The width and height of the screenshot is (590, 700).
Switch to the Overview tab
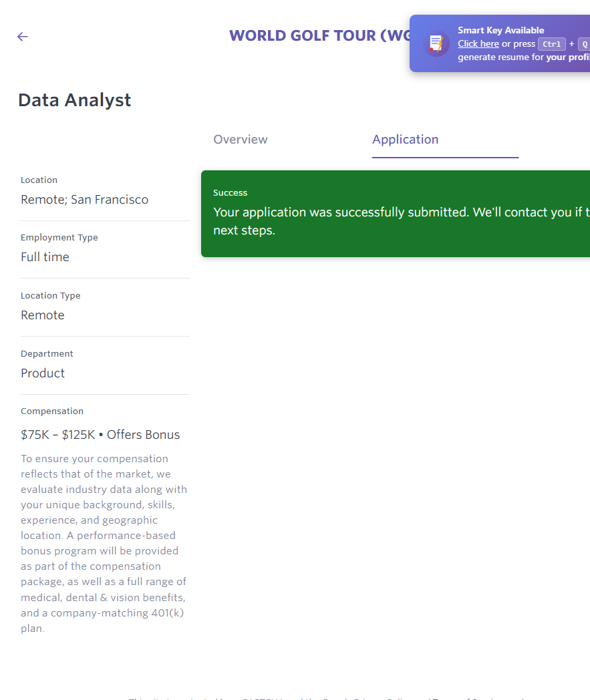pos(240,140)
